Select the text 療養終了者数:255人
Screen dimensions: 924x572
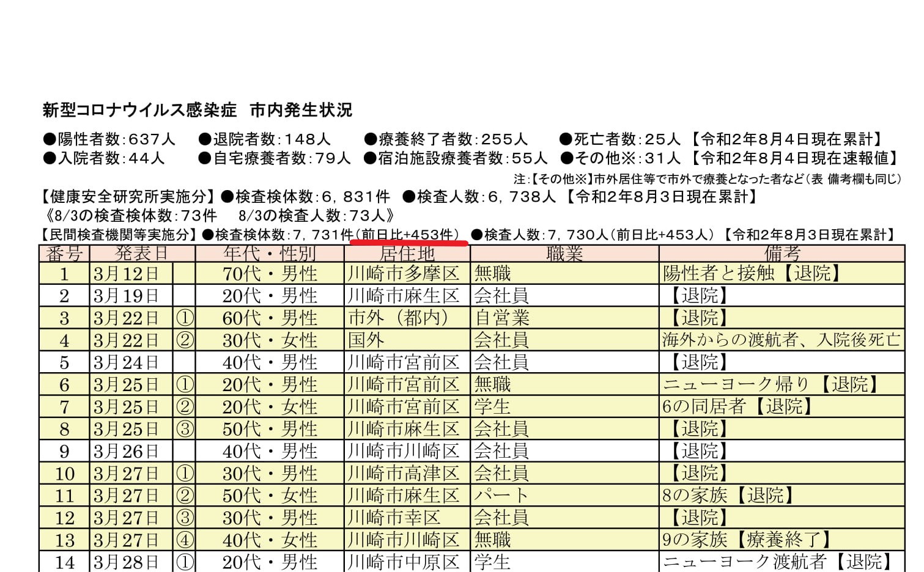[x=453, y=139]
